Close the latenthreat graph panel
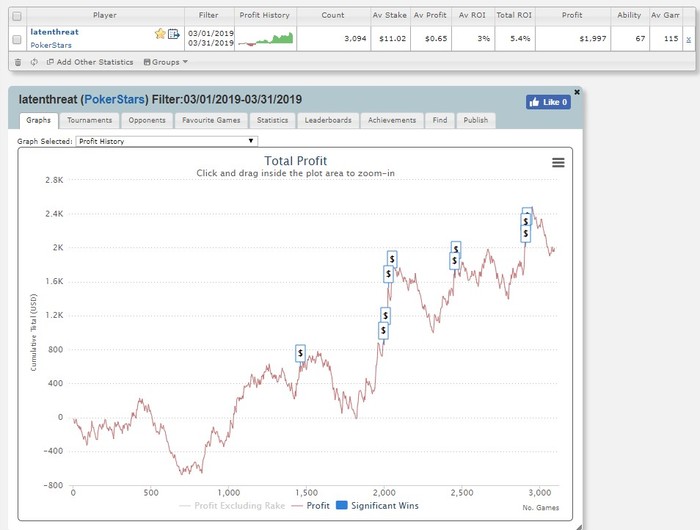700x530 pixels. click(577, 92)
